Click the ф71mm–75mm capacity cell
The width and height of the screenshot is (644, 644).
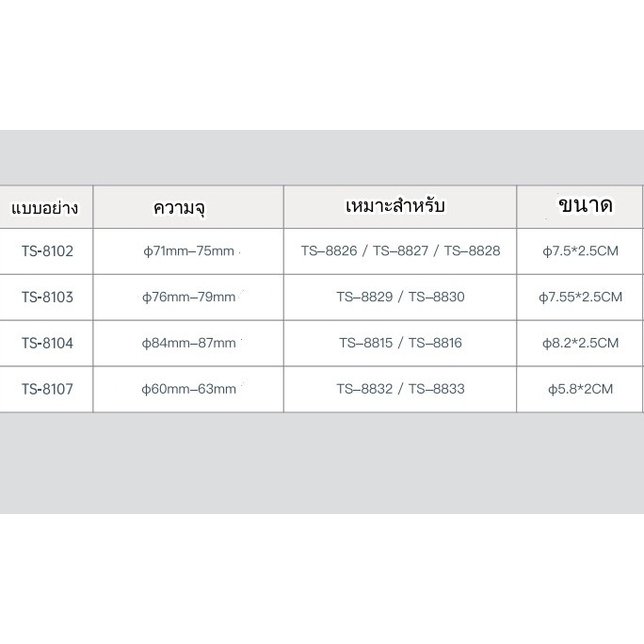187,251
